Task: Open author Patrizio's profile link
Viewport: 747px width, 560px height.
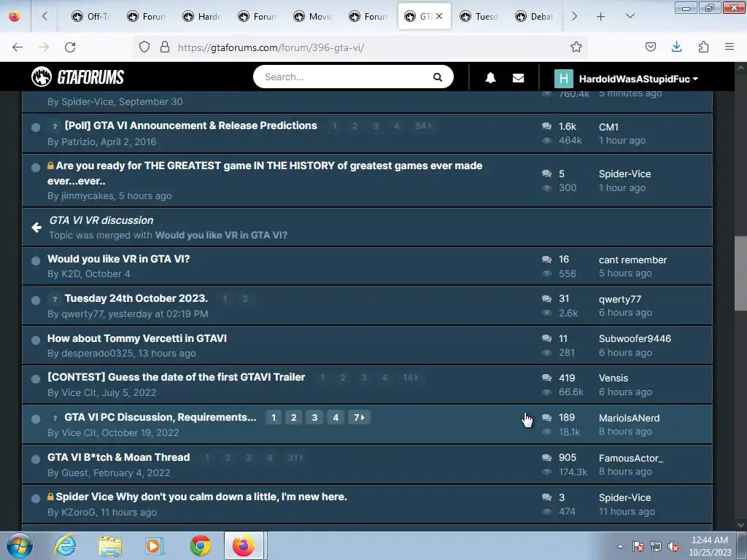Action: click(x=79, y=142)
